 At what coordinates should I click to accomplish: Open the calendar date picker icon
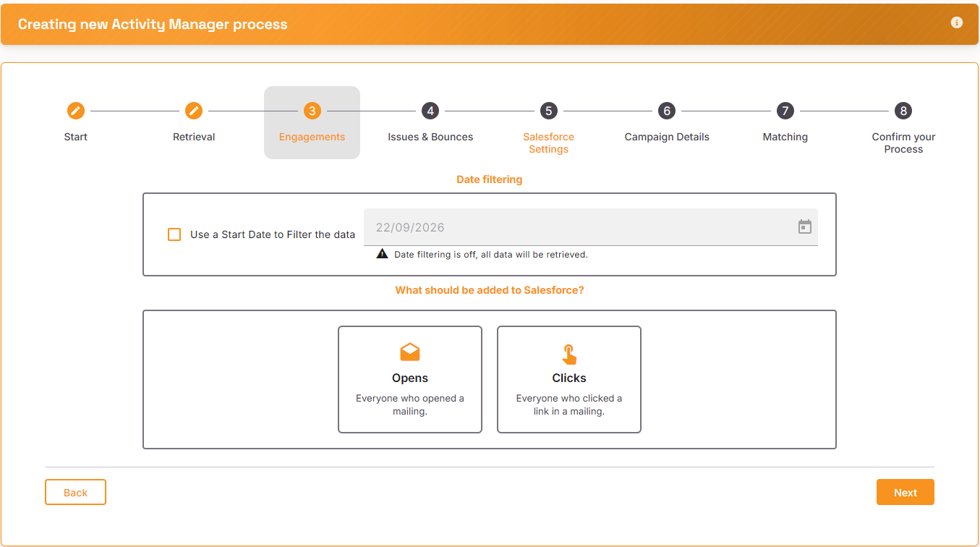click(804, 227)
